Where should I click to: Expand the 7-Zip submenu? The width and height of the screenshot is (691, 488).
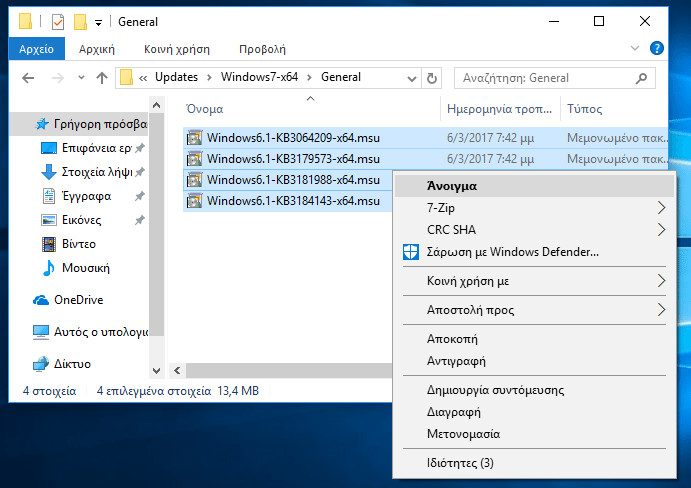pos(534,208)
